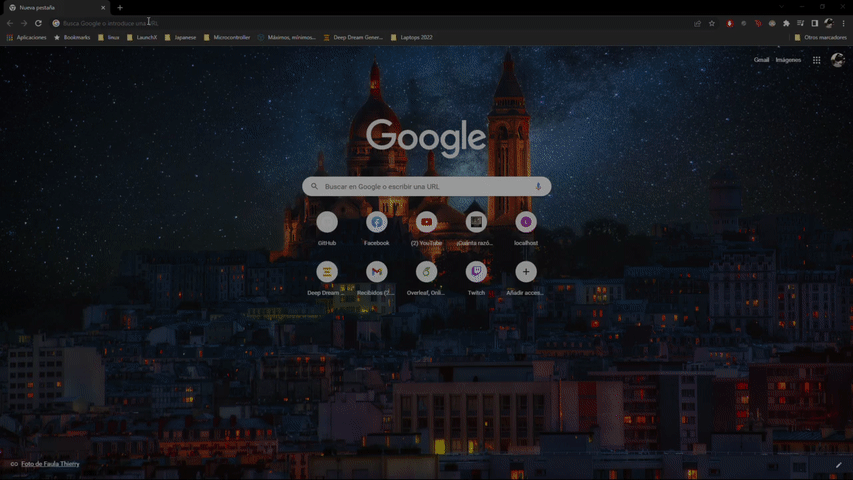Open Aplicaciones from bookmarks bar
The image size is (853, 480).
point(27,38)
